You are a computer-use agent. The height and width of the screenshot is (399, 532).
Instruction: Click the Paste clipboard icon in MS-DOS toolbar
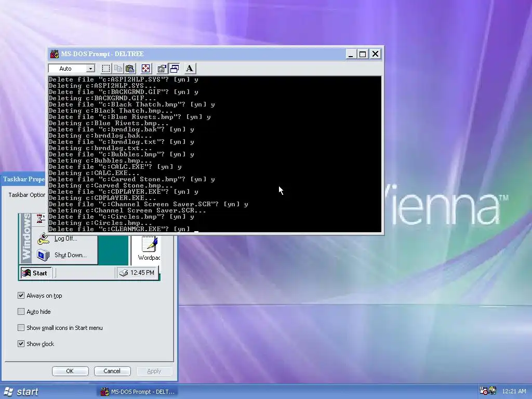pos(130,69)
